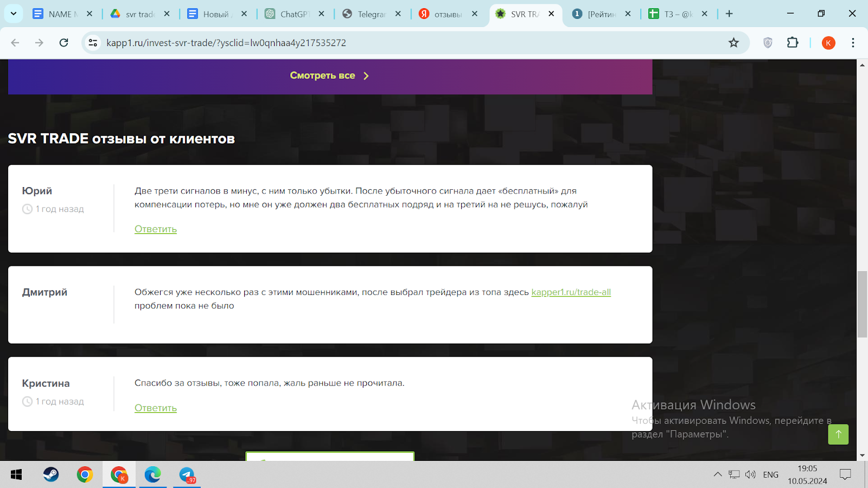Viewport: 868px width, 488px height.
Task: Open the tab search dropdown arrow
Action: (x=14, y=14)
